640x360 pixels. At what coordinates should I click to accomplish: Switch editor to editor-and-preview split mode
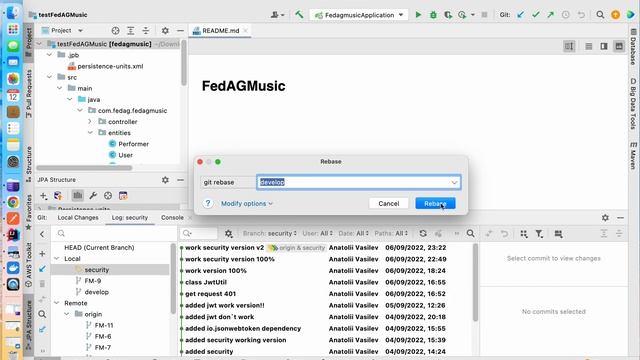click(x=604, y=46)
